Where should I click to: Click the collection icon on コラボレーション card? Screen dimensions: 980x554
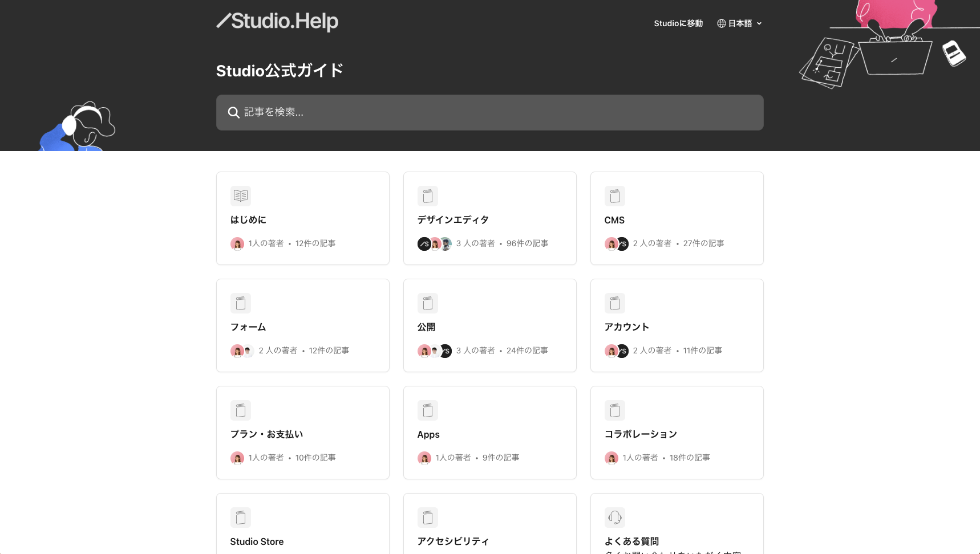pos(615,410)
